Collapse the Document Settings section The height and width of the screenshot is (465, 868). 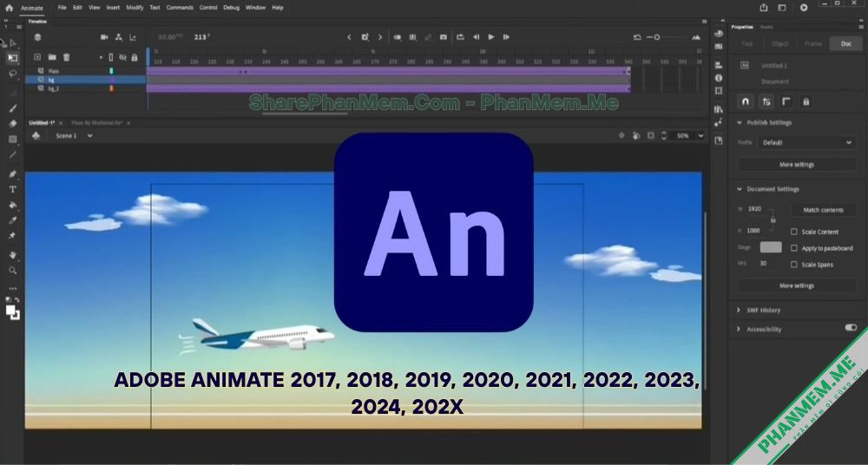coord(739,189)
